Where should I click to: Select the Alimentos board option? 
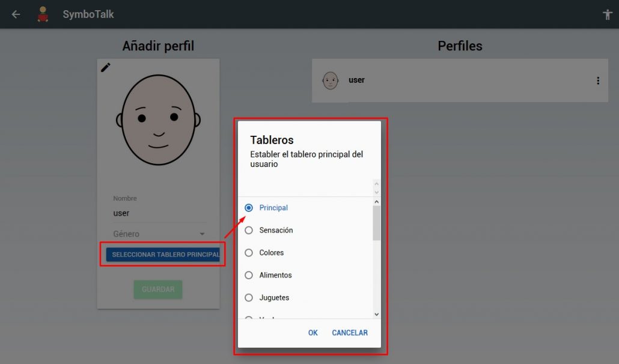click(x=248, y=275)
